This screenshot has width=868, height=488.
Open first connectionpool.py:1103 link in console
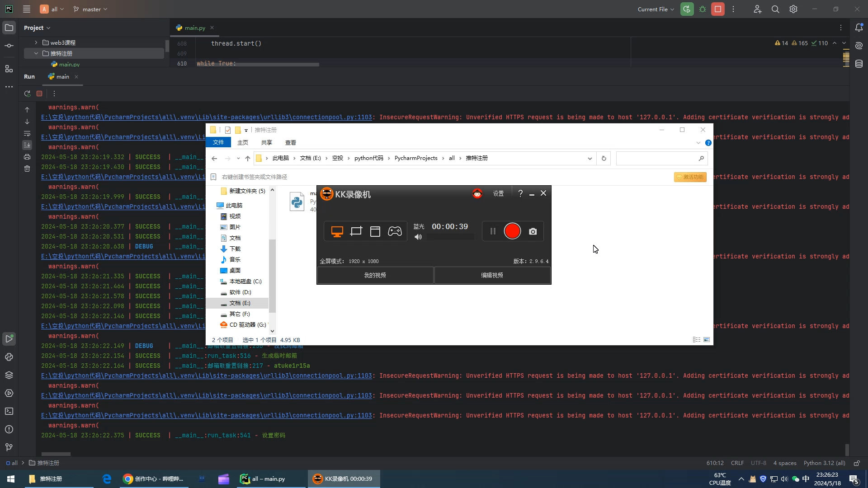(207, 117)
